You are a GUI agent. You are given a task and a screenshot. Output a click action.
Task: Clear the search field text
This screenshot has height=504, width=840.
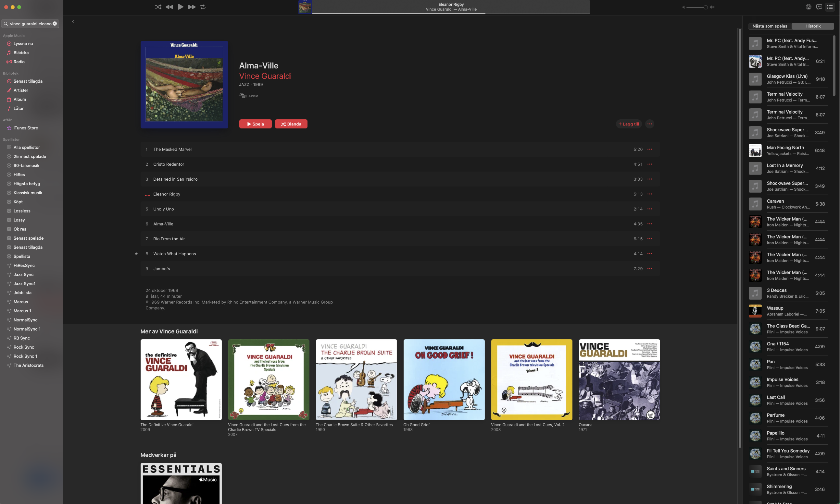(55, 24)
